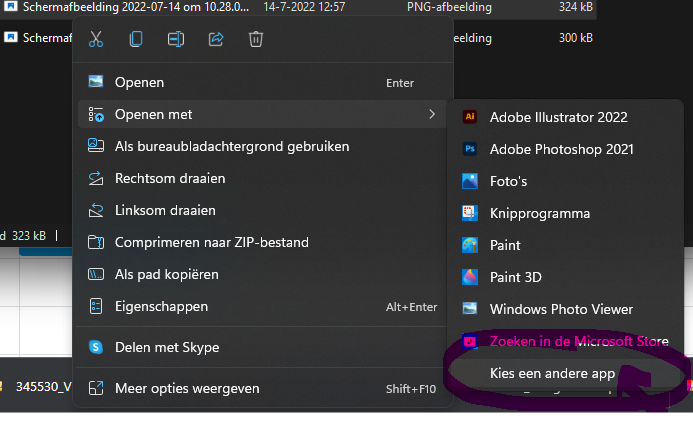Click Meer opties weergeven
693x424 pixels.
187,388
